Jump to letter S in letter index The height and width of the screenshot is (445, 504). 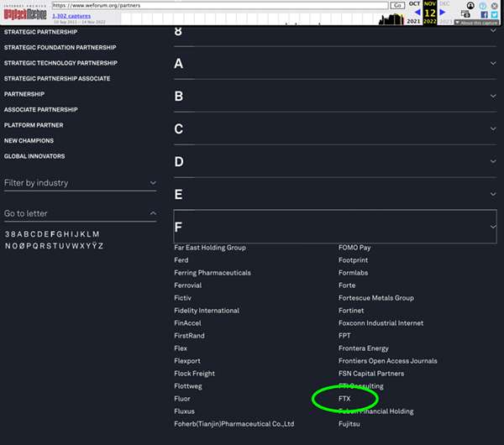tap(49, 246)
